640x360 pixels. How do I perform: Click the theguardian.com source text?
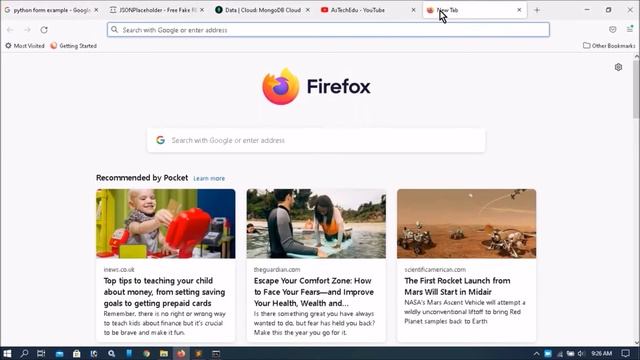[277, 270]
